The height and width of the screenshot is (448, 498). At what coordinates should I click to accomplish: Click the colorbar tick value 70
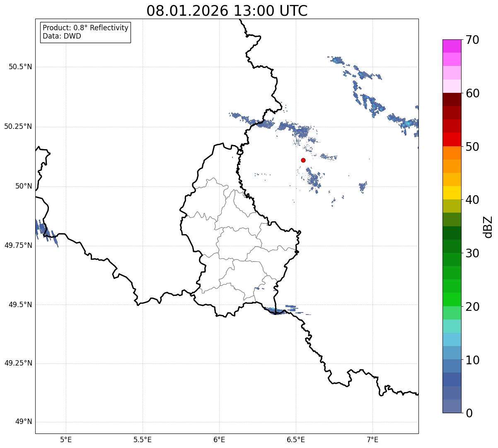coord(473,40)
